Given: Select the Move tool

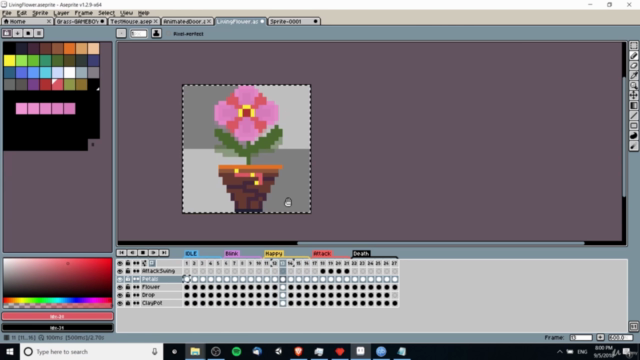Looking at the screenshot, I should [x=633, y=96].
